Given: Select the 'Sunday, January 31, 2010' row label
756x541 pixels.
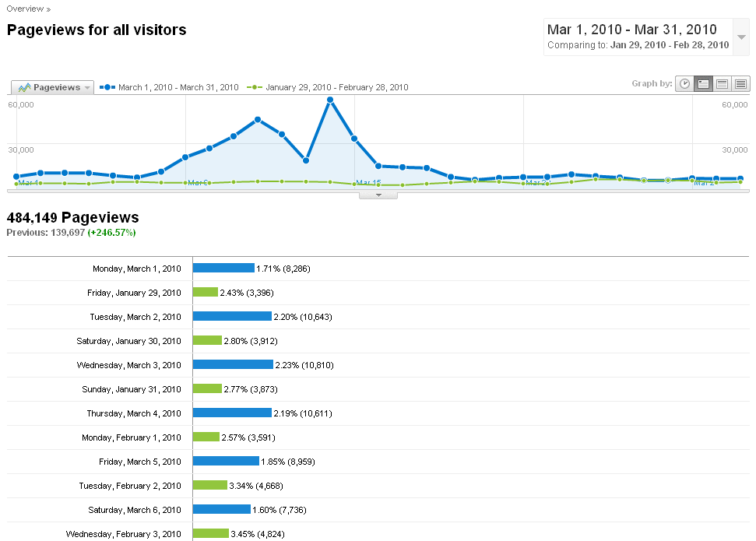Looking at the screenshot, I should click(132, 389).
